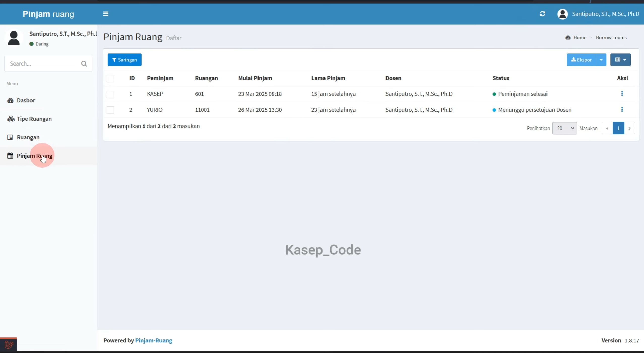This screenshot has width=644, height=353.
Task: Check the checkbox for KASEP row
Action: click(x=110, y=94)
